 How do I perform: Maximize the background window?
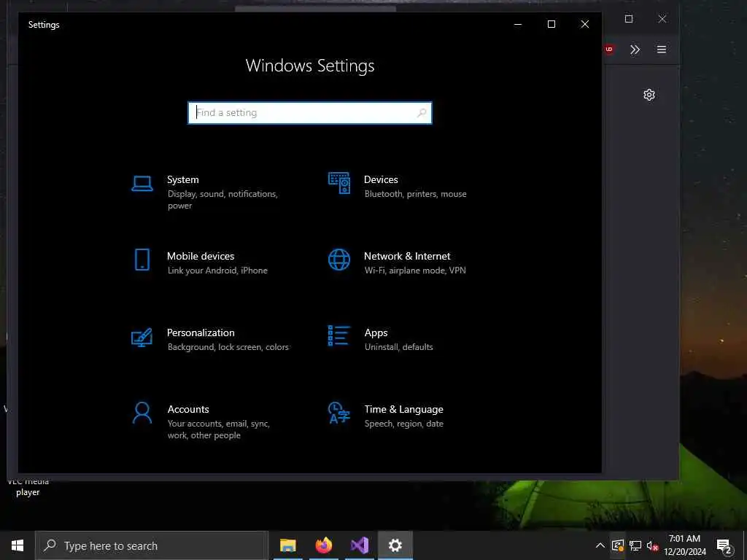(x=629, y=18)
